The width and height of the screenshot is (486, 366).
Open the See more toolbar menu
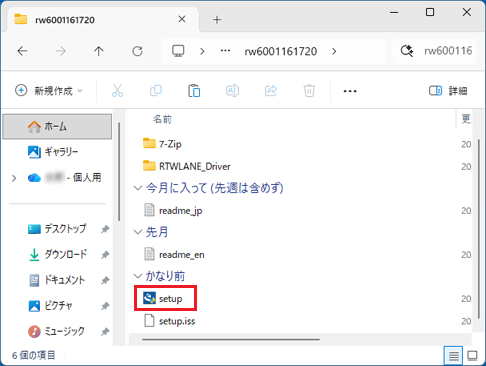(350, 91)
